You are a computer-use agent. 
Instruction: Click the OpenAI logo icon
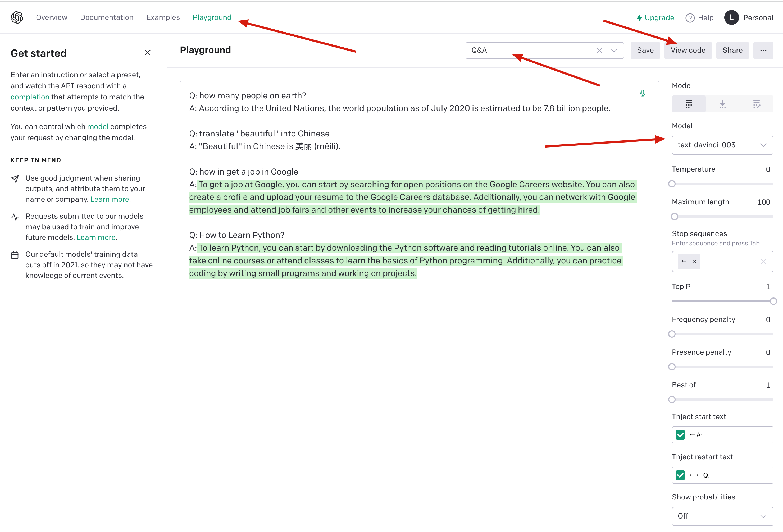tap(17, 17)
